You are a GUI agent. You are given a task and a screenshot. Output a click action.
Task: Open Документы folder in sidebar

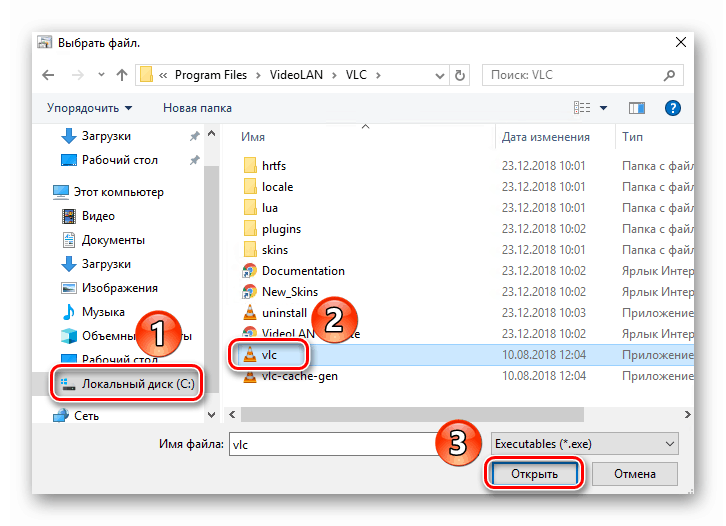coord(103,240)
